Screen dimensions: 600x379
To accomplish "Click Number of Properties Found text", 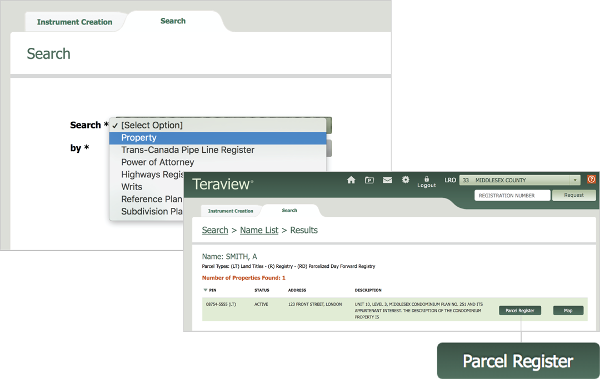I will tap(244, 278).
